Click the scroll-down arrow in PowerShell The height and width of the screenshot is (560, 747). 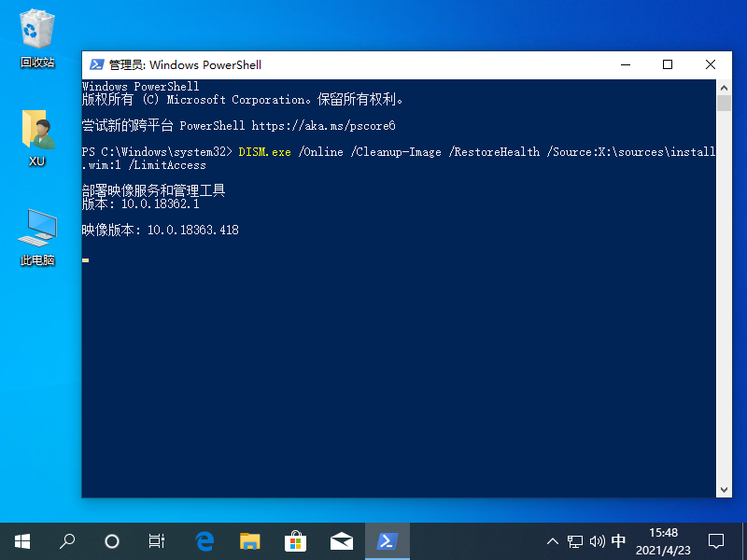[x=724, y=489]
